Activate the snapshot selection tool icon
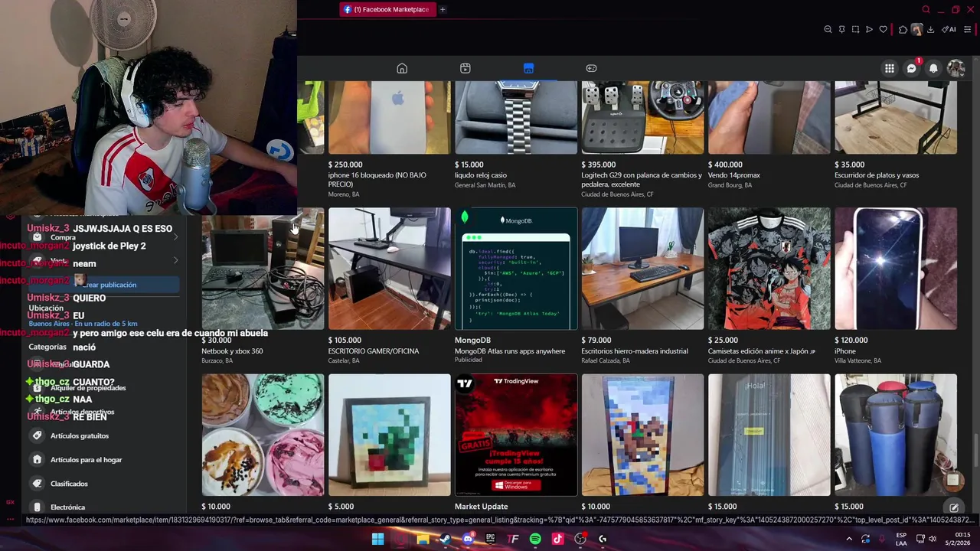The width and height of the screenshot is (980, 551). tap(855, 30)
